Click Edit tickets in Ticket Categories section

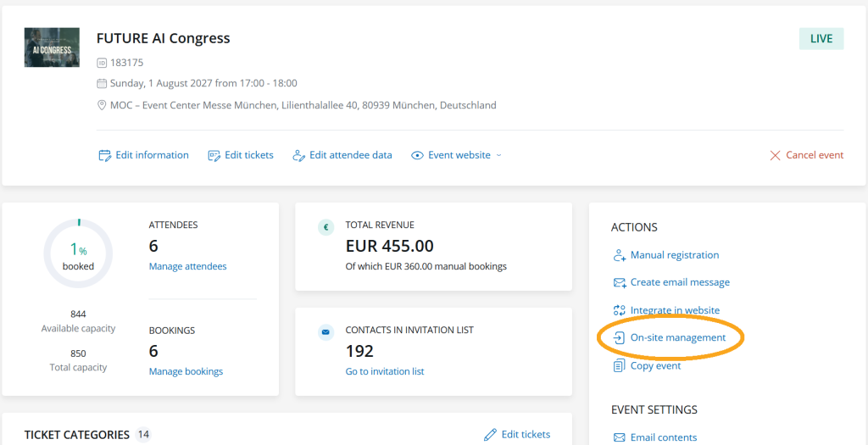tap(517, 434)
